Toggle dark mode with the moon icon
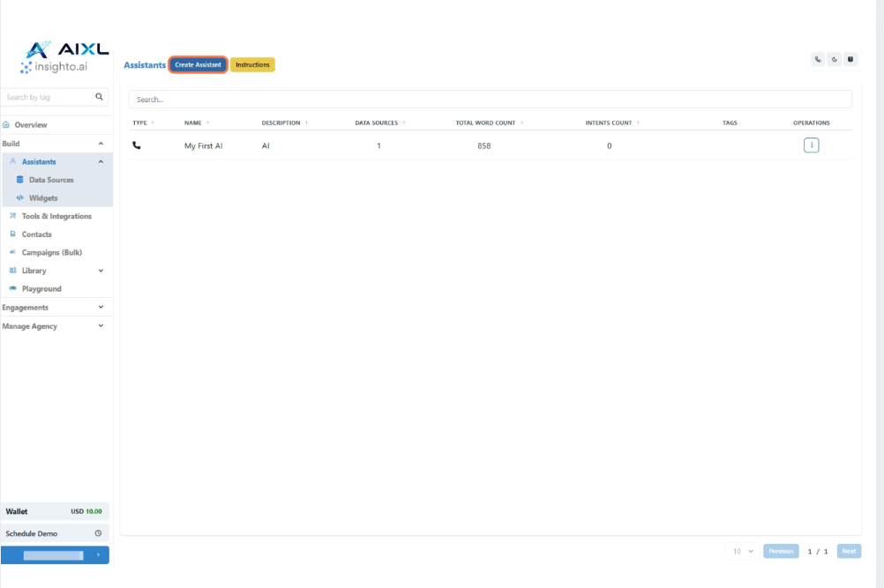This screenshot has height=588, width=884. click(835, 59)
